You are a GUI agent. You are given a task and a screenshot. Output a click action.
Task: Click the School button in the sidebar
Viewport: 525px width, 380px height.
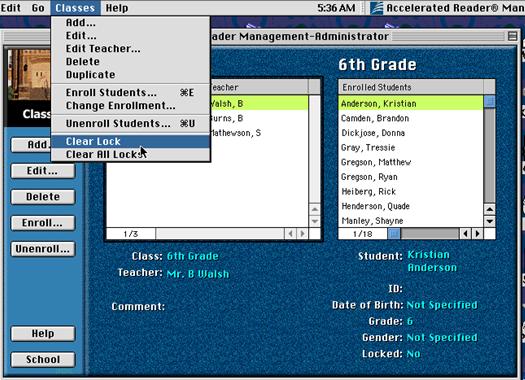click(43, 359)
